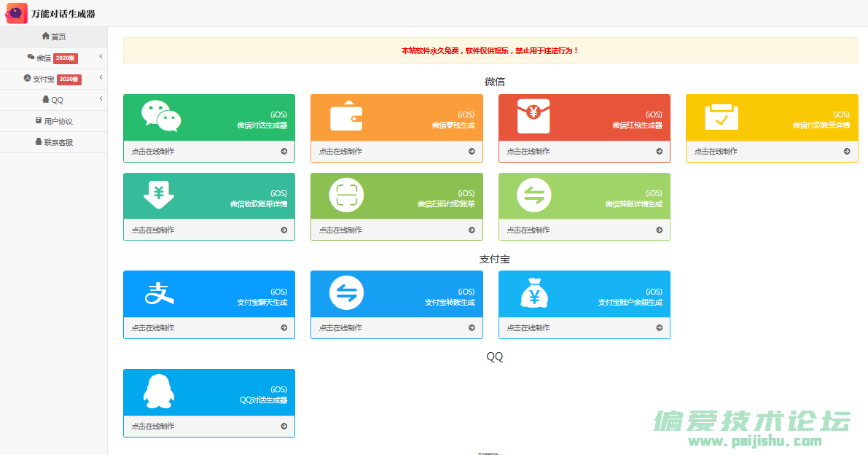Screen dimensions: 868x455
Task: Click the Alipay money bag icon
Action: pos(533,293)
